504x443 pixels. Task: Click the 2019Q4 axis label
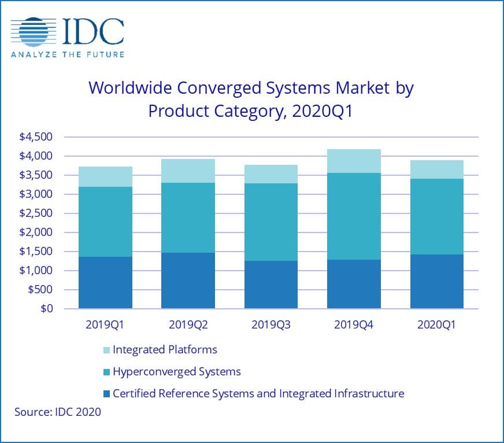point(354,324)
